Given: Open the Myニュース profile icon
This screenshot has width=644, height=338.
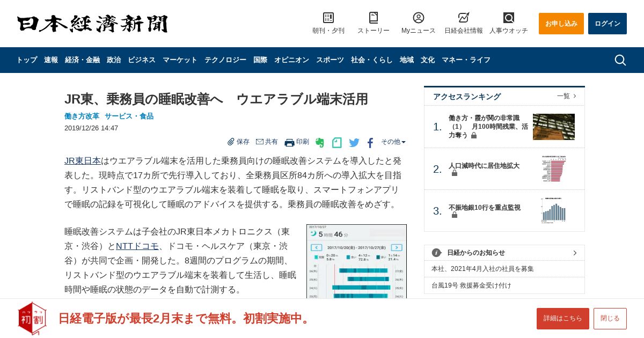Looking at the screenshot, I should pyautogui.click(x=419, y=18).
